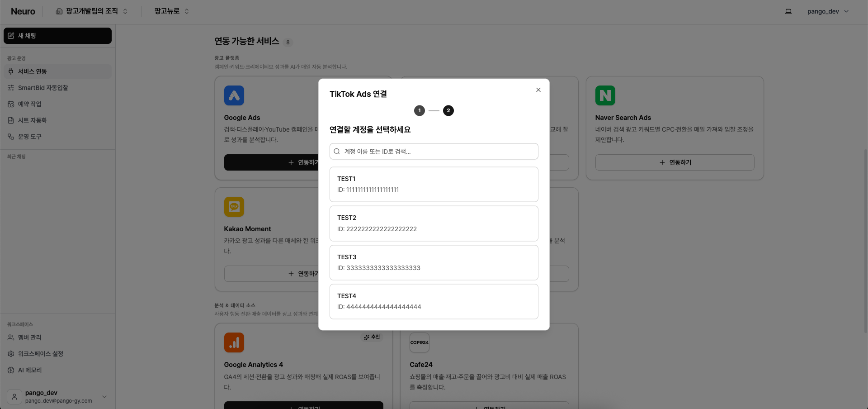Click the Cafe24 logo icon
This screenshot has width=868, height=409.
click(420, 342)
